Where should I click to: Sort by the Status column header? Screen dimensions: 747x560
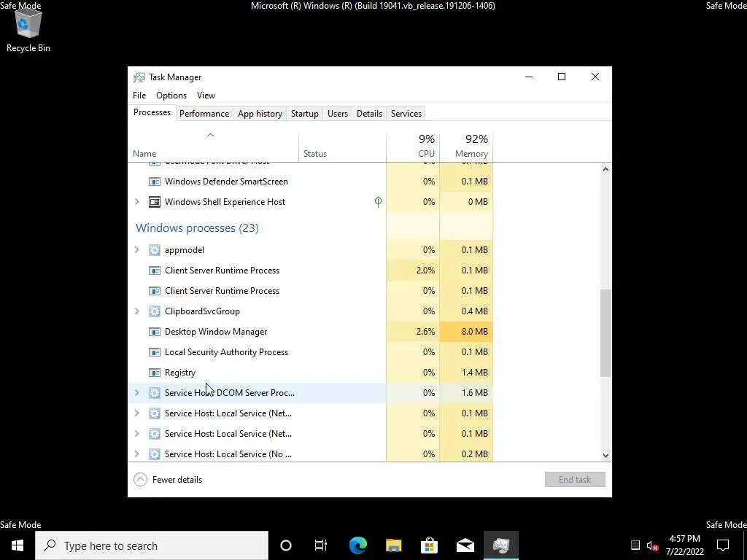click(x=343, y=146)
